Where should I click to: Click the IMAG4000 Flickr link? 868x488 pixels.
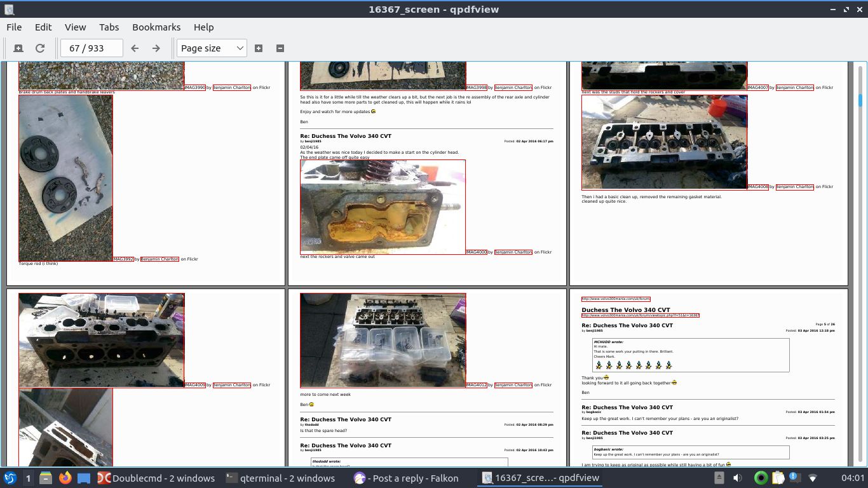click(477, 252)
